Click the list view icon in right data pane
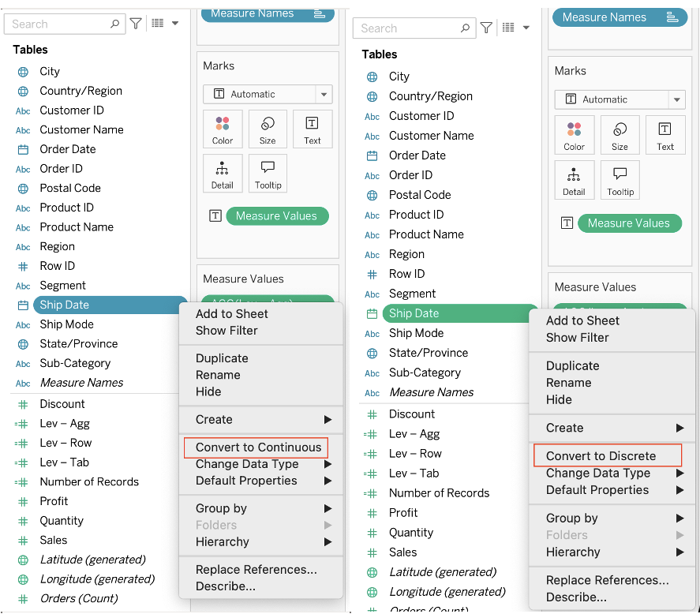Image resolution: width=700 pixels, height=614 pixels. pos(508,28)
